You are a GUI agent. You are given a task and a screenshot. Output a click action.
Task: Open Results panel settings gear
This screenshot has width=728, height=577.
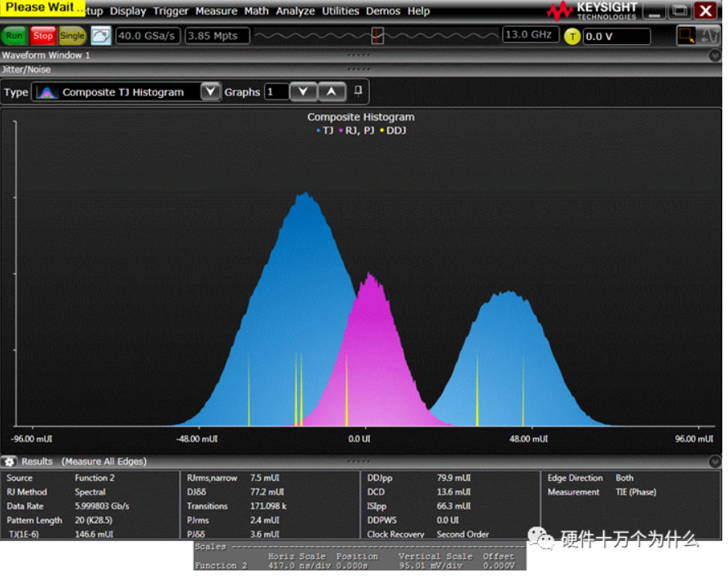(x=10, y=462)
